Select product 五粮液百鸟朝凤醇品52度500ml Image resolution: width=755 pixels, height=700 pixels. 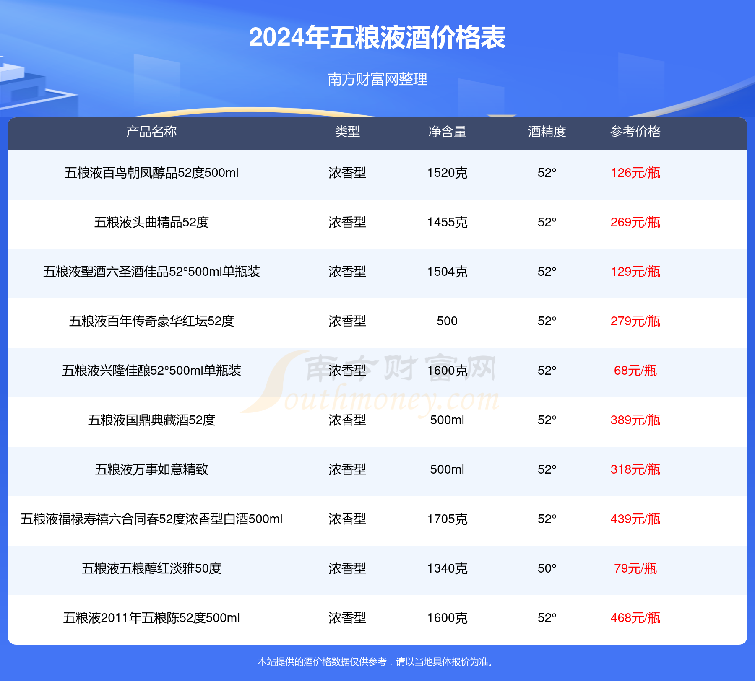pos(151,173)
